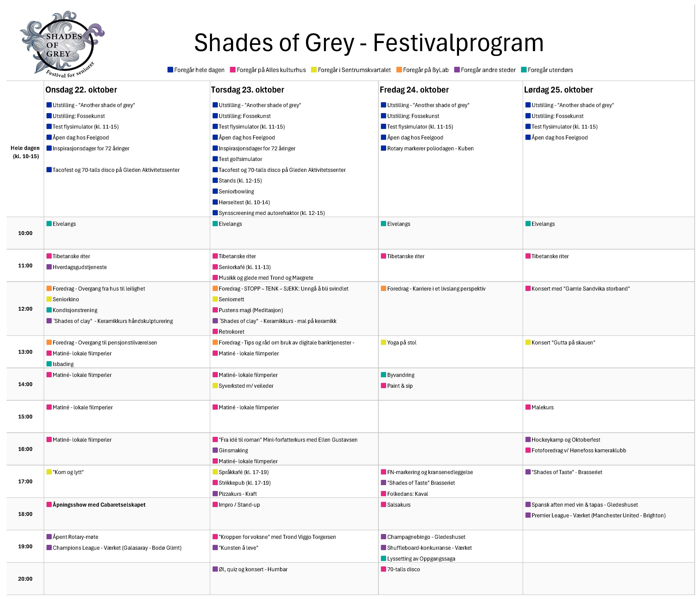Viewport: 700px width, 599px height.
Task: Click the yellow icon beside 'Yoga på stol'
Action: coord(384,342)
